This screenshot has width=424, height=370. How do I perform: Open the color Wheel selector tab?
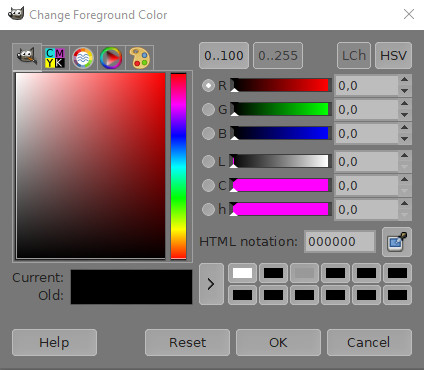pyautogui.click(x=111, y=58)
